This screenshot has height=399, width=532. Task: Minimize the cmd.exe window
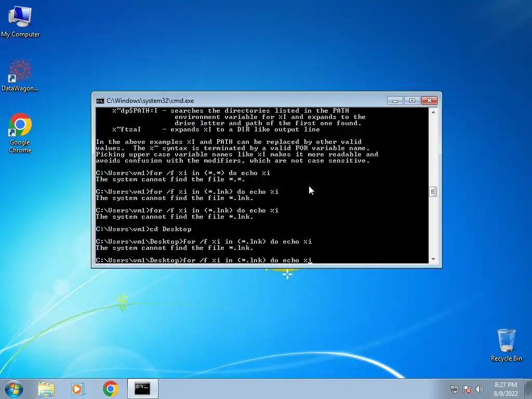pyautogui.click(x=395, y=101)
